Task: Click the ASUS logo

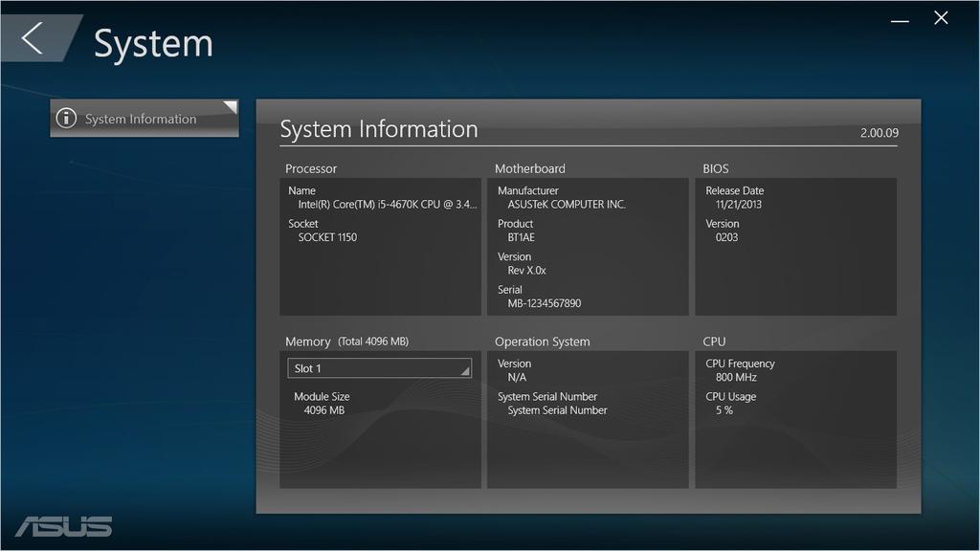Action: [64, 526]
